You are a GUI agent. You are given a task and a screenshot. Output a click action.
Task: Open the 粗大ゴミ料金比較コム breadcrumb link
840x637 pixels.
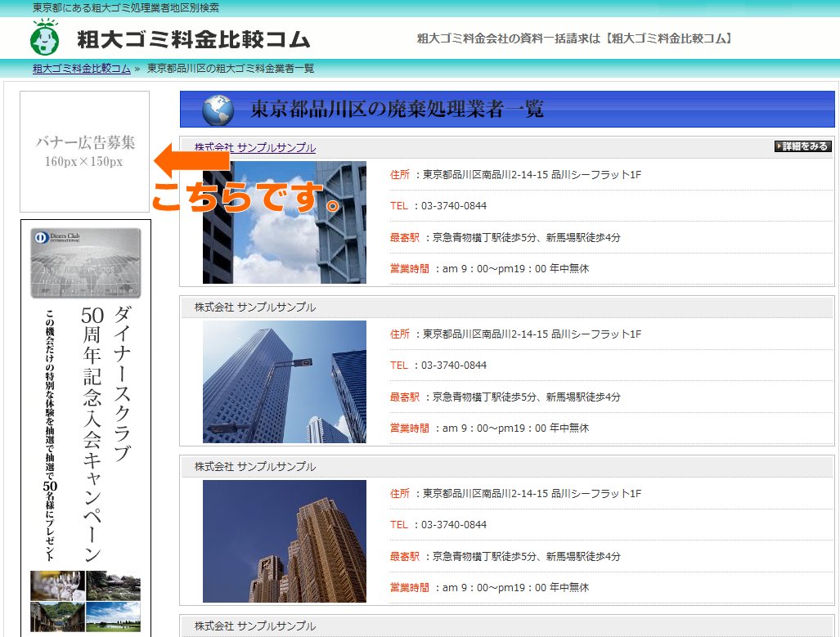pos(82,69)
